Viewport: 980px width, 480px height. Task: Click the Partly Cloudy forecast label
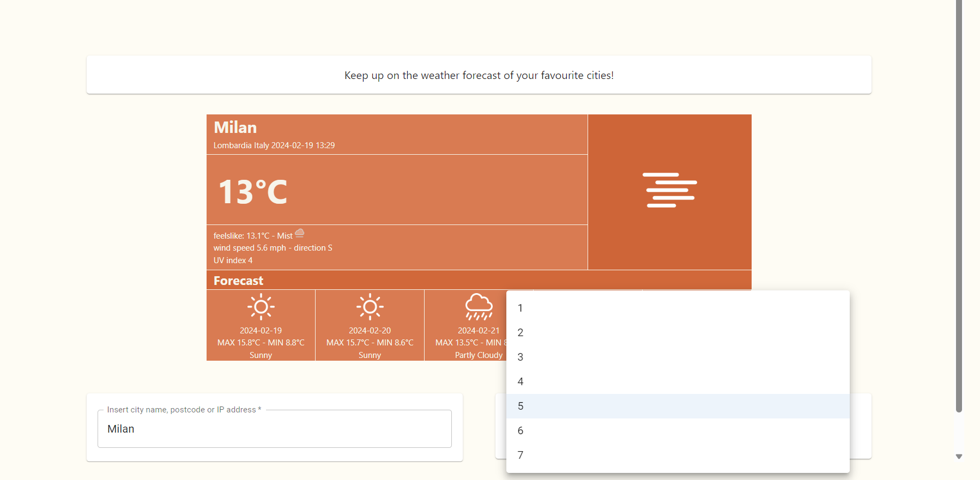pyautogui.click(x=479, y=355)
